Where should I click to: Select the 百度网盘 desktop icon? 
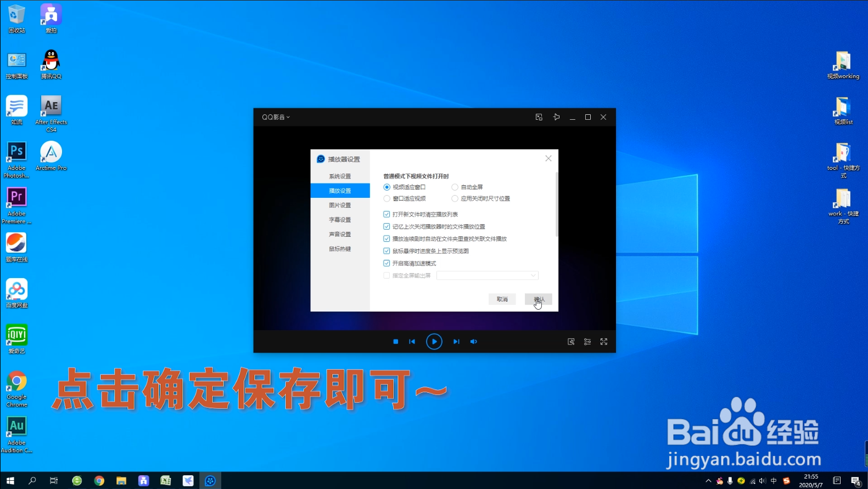pos(16,293)
